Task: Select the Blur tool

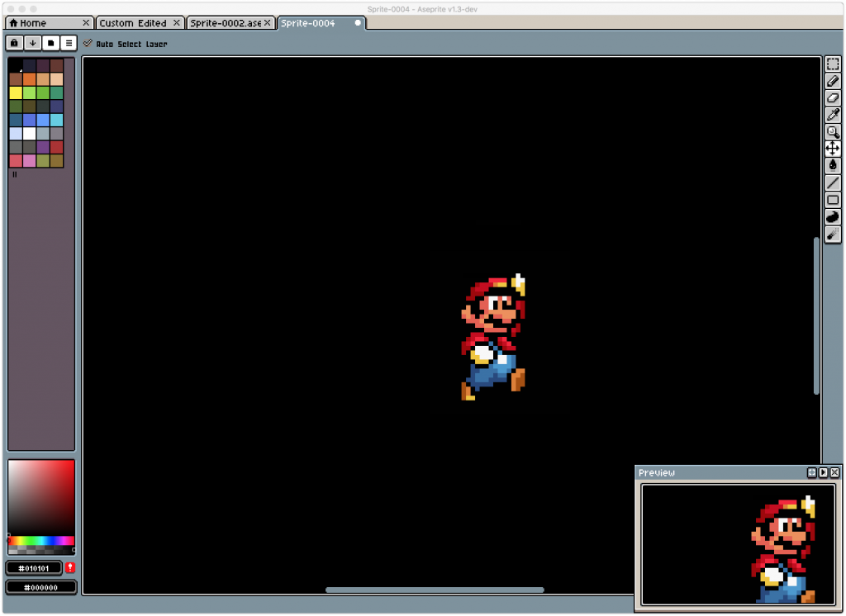Action: click(x=833, y=235)
